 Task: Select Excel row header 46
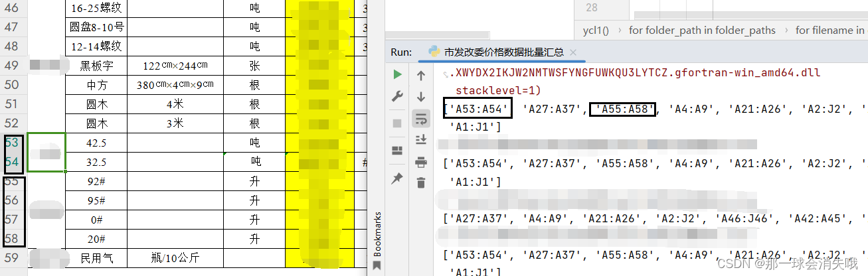[x=13, y=9]
